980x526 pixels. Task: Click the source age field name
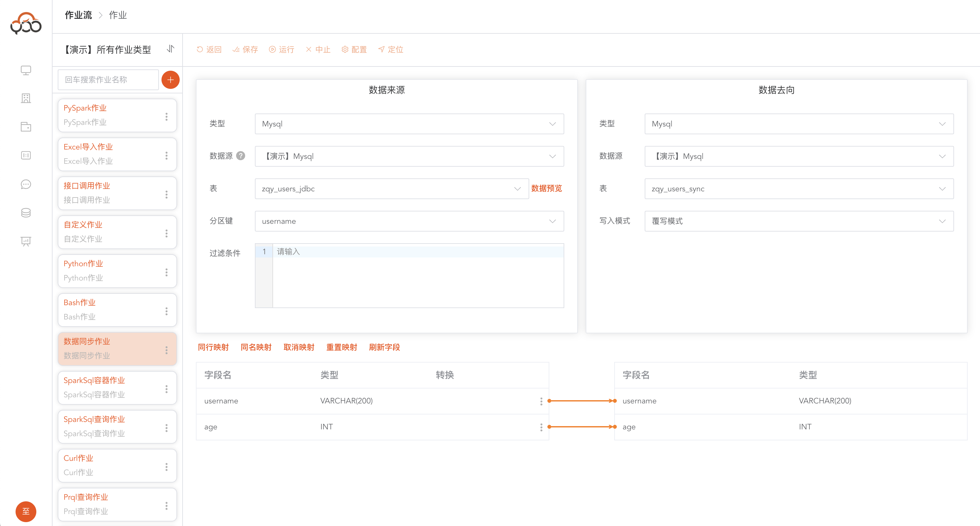[x=210, y=427]
